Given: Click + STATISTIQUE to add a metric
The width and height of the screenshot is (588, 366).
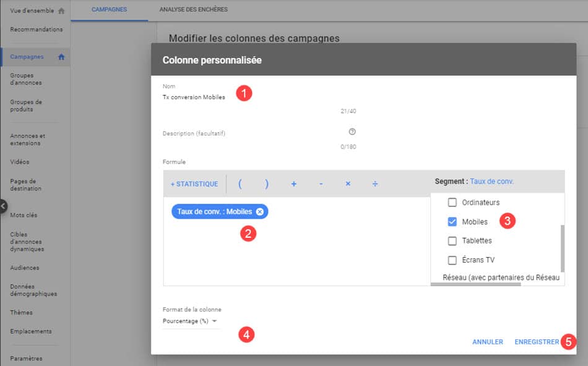Looking at the screenshot, I should pyautogui.click(x=194, y=184).
